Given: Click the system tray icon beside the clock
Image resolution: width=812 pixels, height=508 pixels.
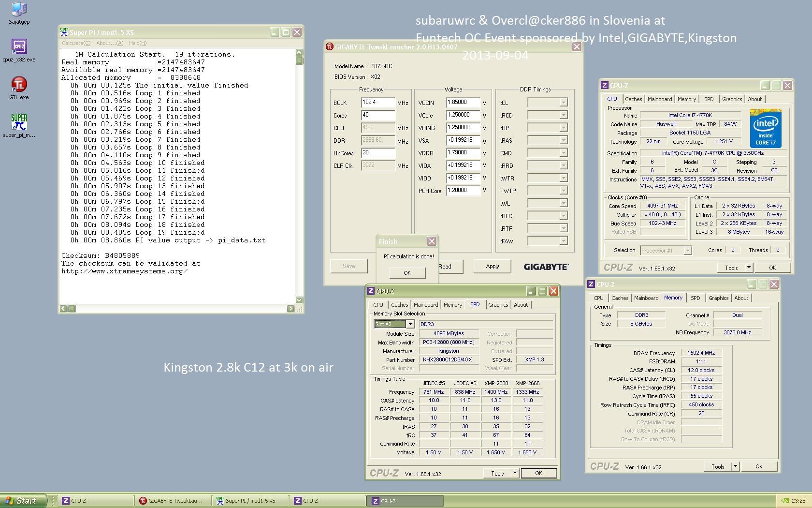Looking at the screenshot, I should point(785,501).
